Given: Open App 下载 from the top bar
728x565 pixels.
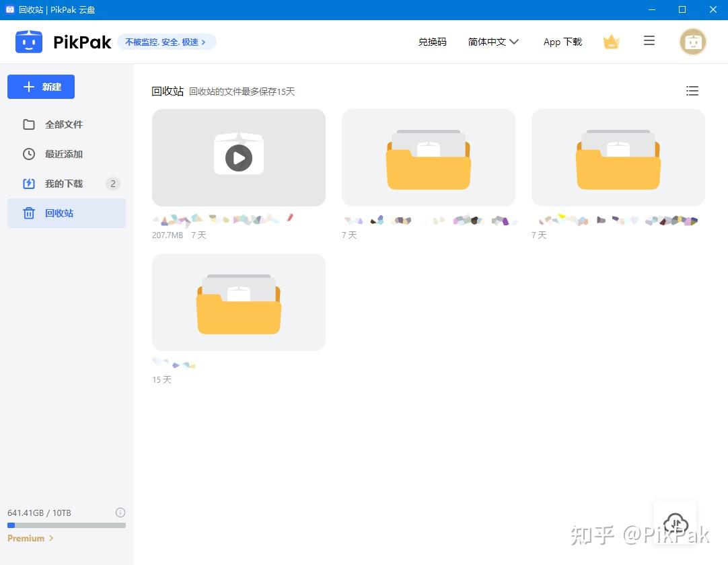Looking at the screenshot, I should coord(562,42).
